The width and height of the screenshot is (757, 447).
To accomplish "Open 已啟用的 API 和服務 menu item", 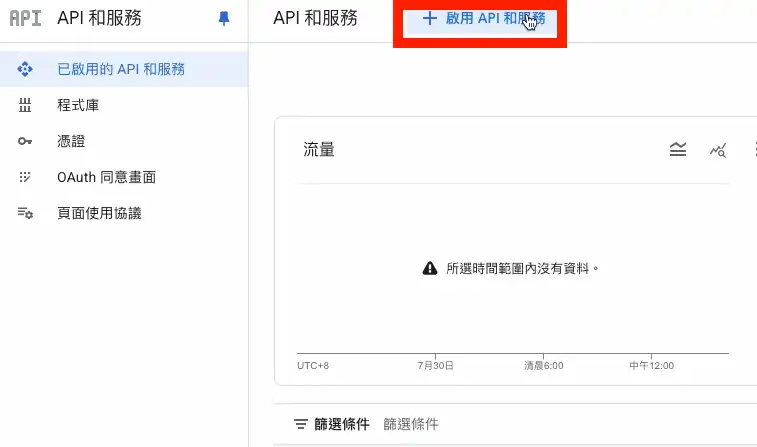I will click(x=124, y=69).
